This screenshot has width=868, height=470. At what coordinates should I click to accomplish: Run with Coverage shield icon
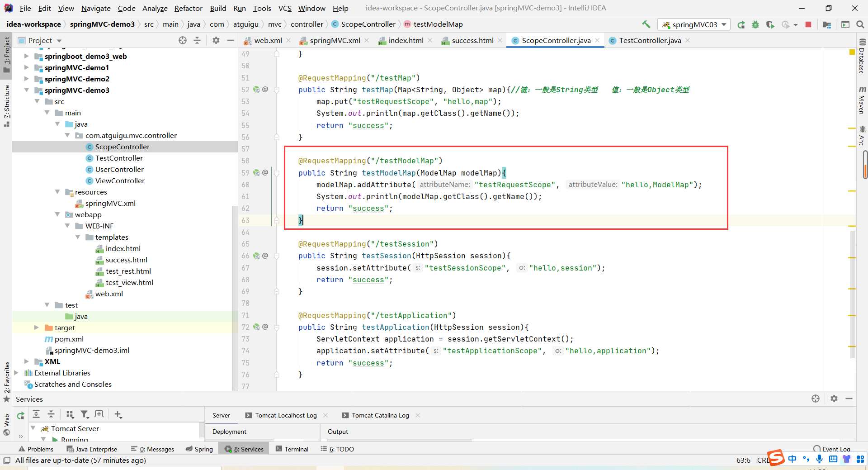(770, 24)
